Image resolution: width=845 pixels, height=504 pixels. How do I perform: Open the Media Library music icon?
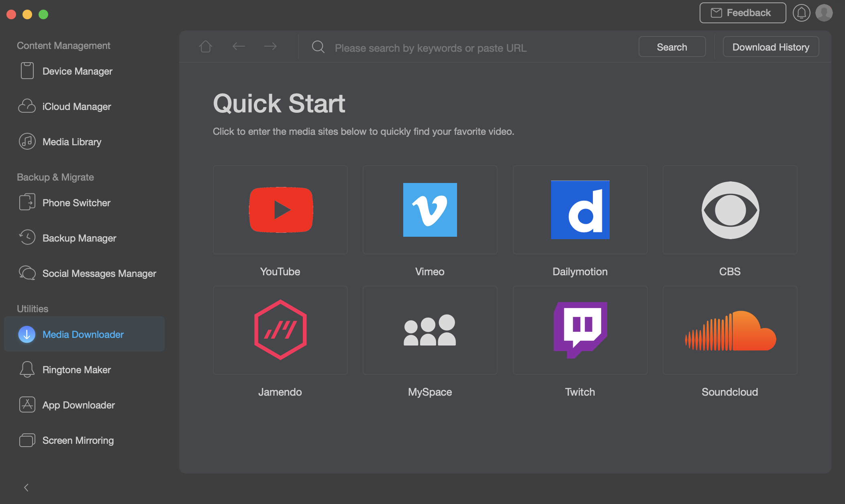[27, 142]
